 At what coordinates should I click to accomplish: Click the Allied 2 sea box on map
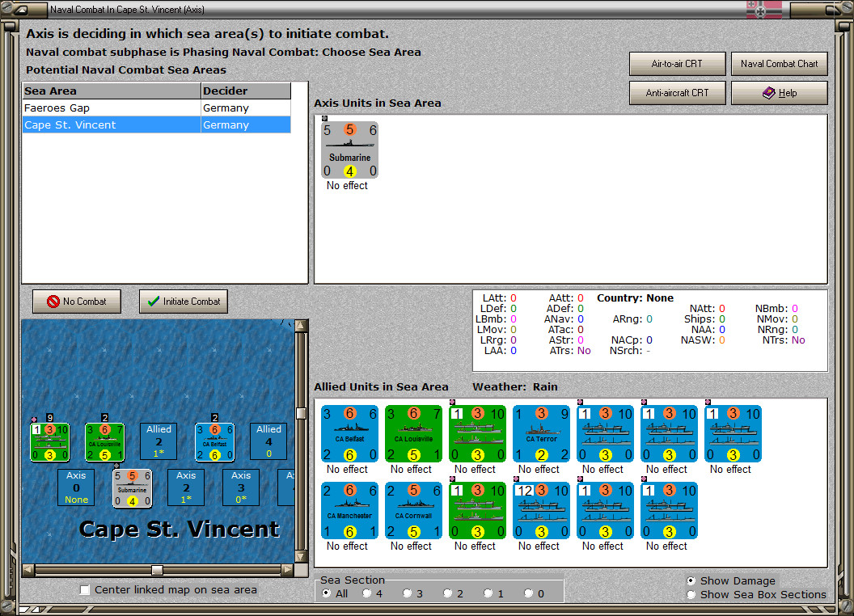159,441
